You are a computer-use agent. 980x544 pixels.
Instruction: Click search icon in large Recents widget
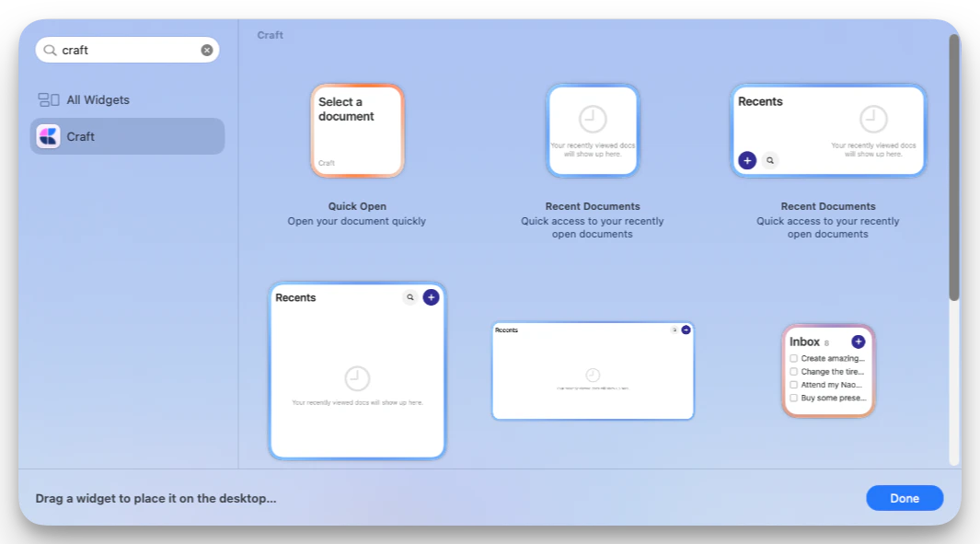tap(410, 297)
